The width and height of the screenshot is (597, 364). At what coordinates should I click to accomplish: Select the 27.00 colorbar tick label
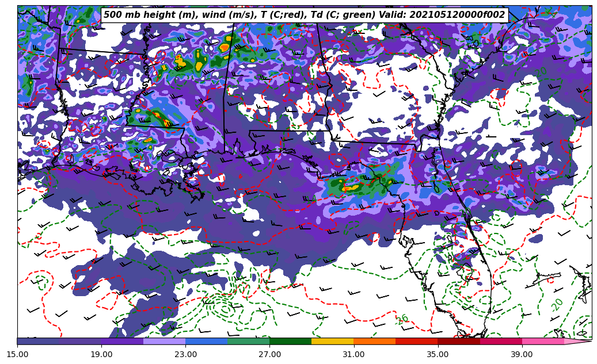(269, 354)
